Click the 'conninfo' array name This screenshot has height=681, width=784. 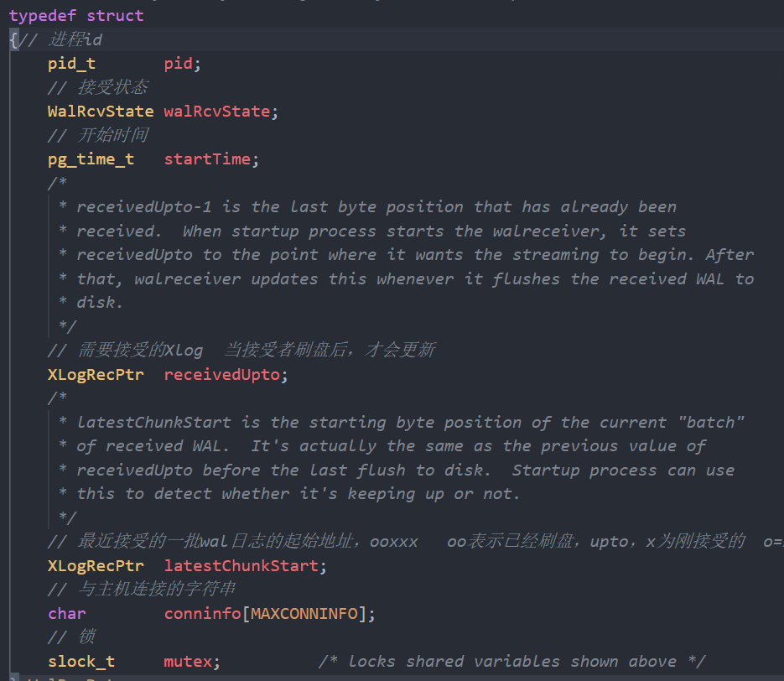pyautogui.click(x=203, y=614)
